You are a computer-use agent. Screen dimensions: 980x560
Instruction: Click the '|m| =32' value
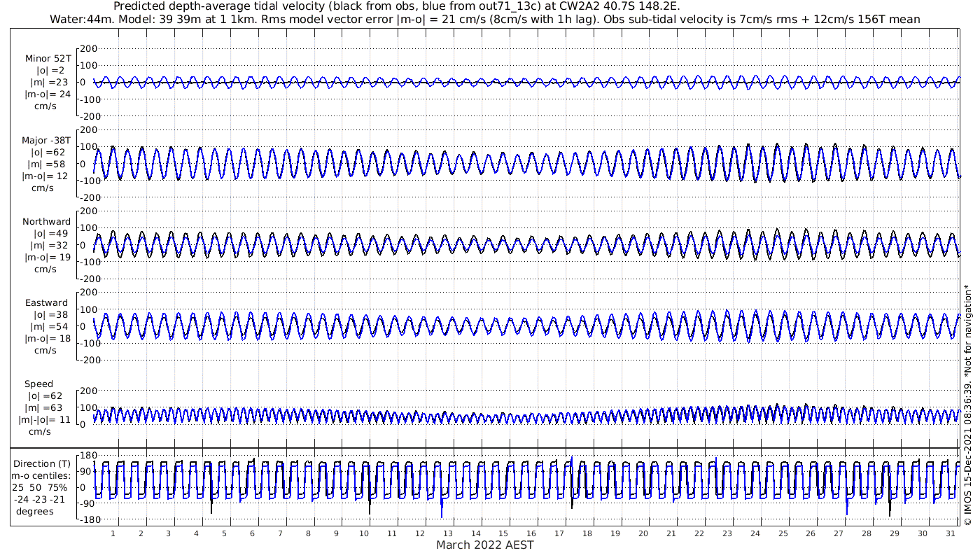[50, 246]
